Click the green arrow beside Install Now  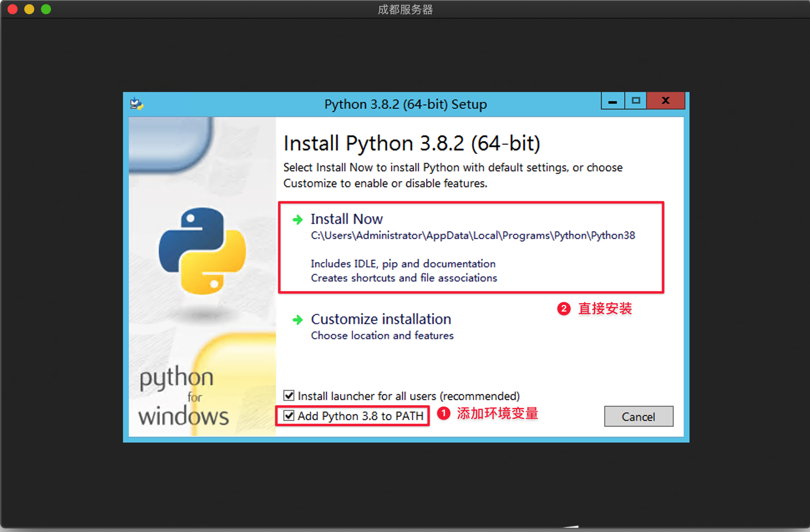coord(298,220)
